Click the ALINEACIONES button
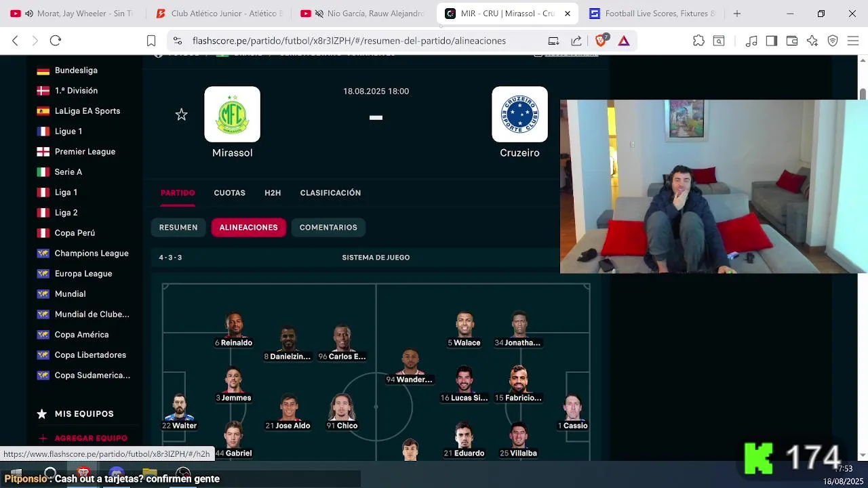 point(249,228)
